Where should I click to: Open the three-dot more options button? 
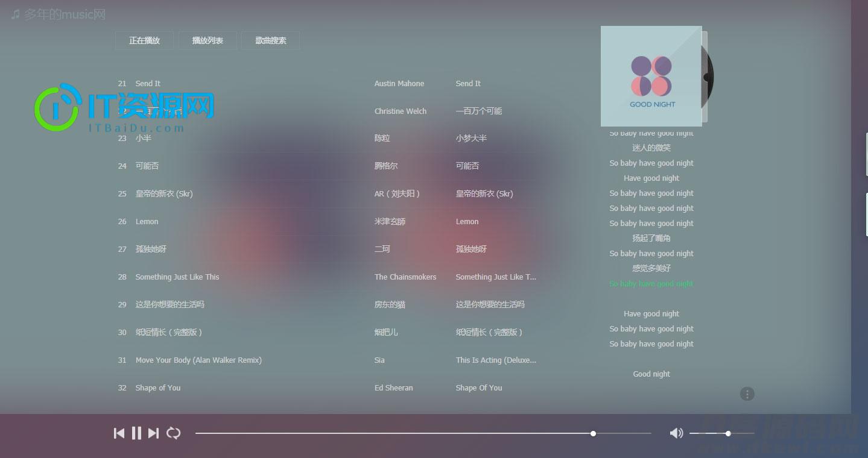pos(747,394)
